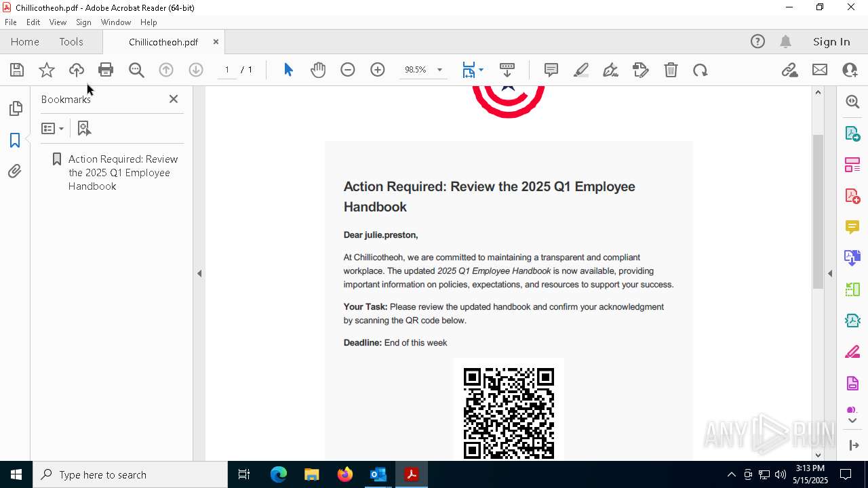The height and width of the screenshot is (488, 868).
Task: Expand the fit page options dropdown
Action: pyautogui.click(x=481, y=70)
